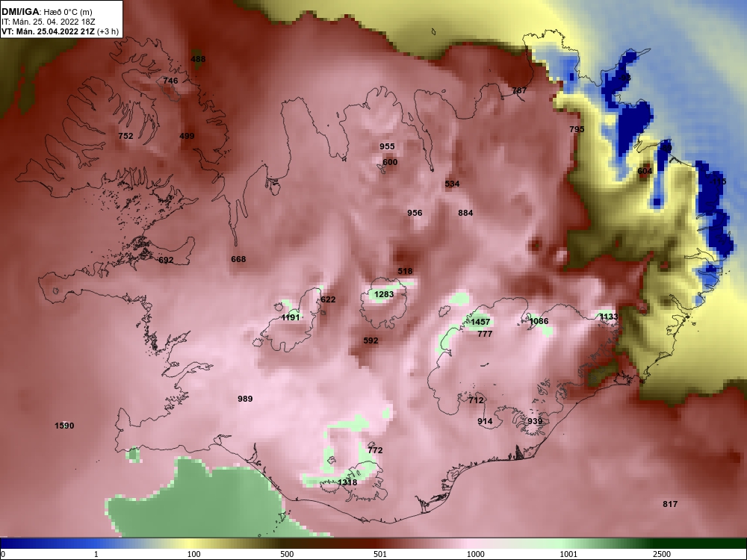Click the glacier value 1191
This screenshot has height=560, width=747.
coord(291,317)
